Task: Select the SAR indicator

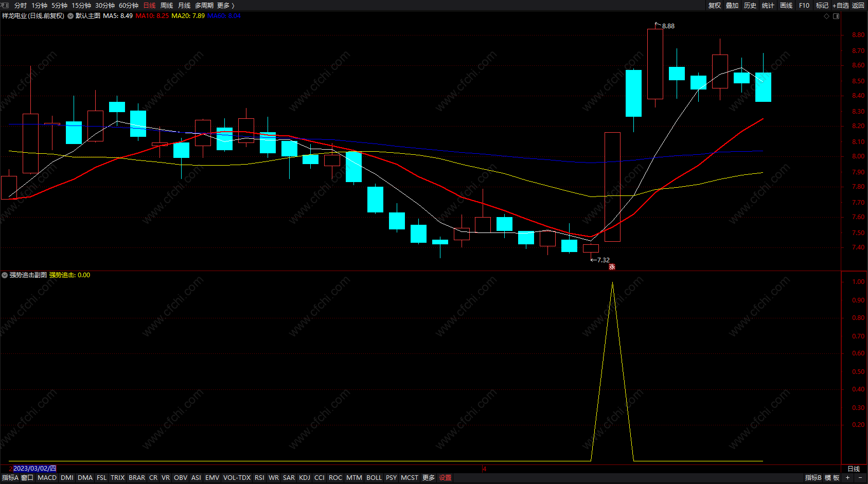Action: (289, 477)
